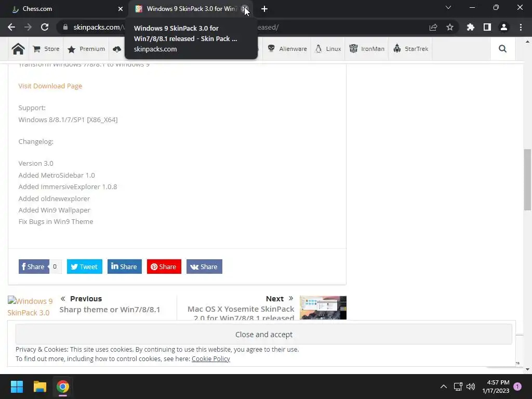Open Previous post Sharp theme link
The image size is (532, 399).
(110, 310)
